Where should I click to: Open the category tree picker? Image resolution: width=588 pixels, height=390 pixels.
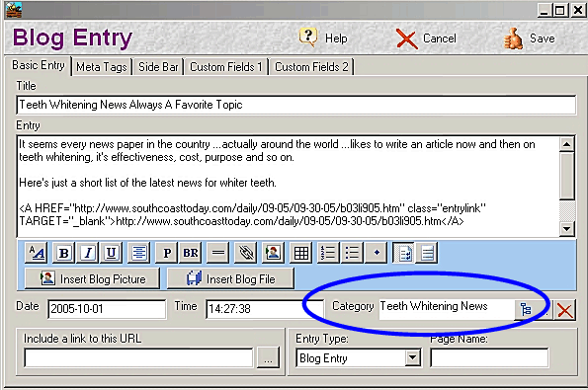526,309
